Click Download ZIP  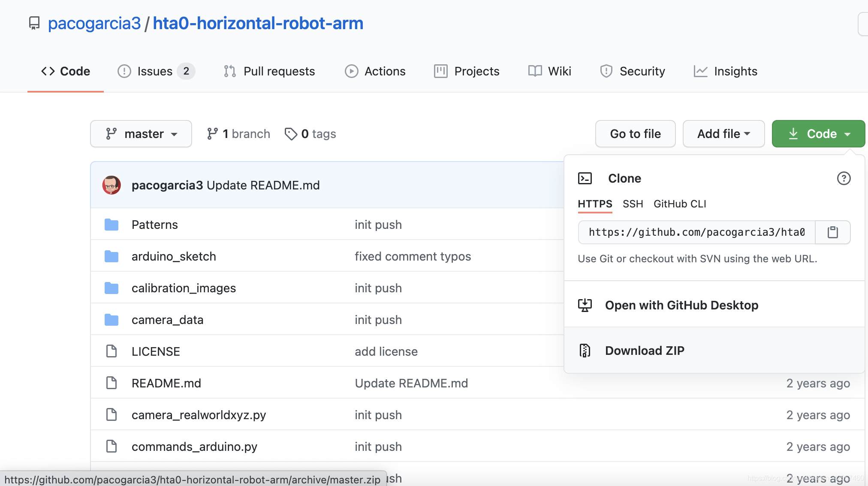click(x=645, y=351)
